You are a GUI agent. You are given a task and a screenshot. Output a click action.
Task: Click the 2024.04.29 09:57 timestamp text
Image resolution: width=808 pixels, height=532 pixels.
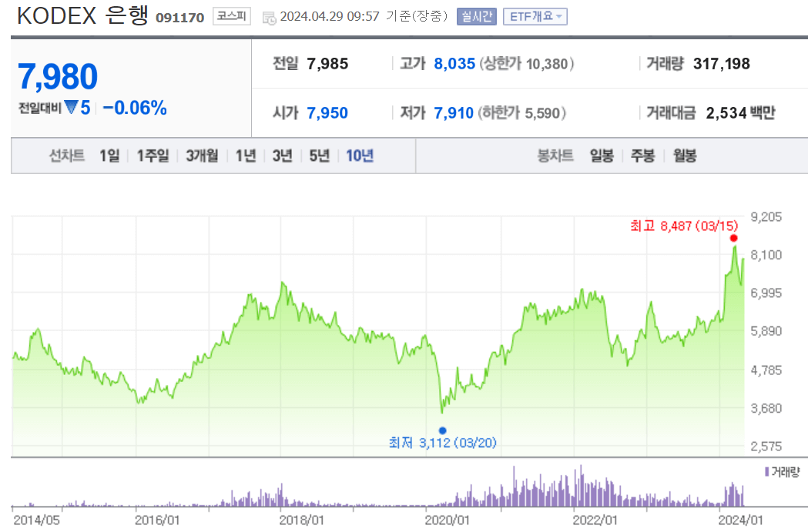pyautogui.click(x=330, y=16)
